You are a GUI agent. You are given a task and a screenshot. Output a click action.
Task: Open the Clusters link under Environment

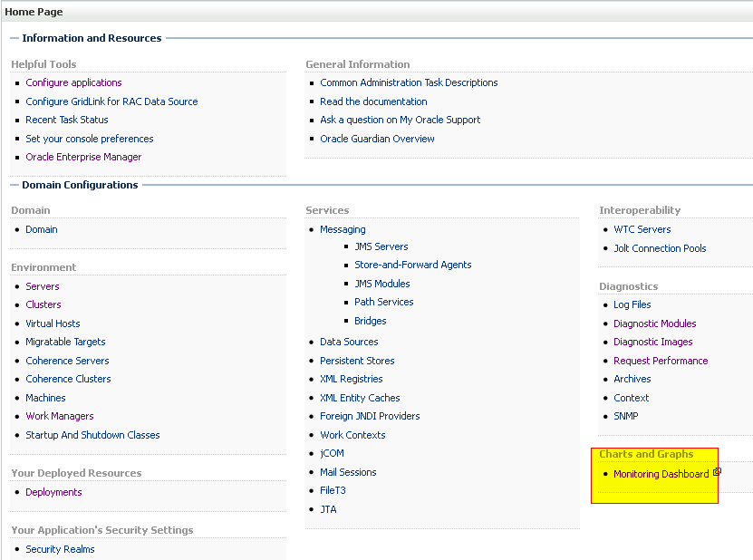click(x=43, y=304)
